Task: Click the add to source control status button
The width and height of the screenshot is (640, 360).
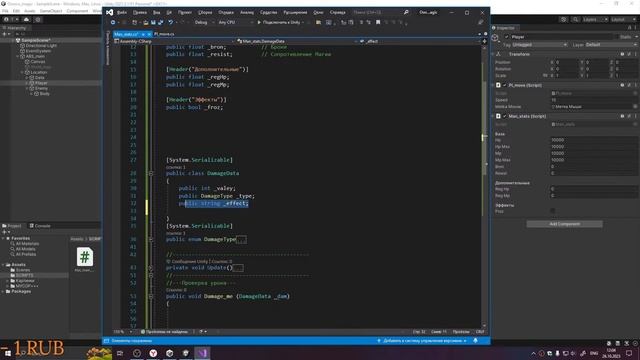Action: tap(422, 340)
